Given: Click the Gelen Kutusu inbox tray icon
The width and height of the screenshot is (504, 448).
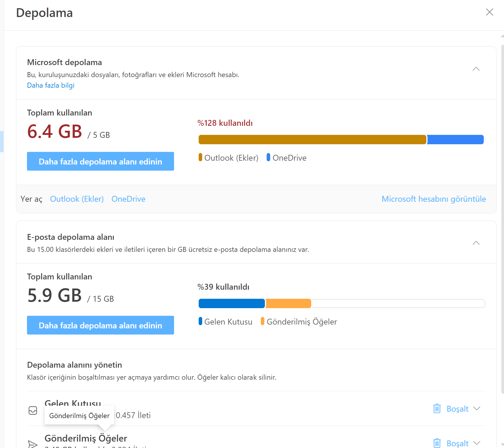Looking at the screenshot, I should pos(33,410).
